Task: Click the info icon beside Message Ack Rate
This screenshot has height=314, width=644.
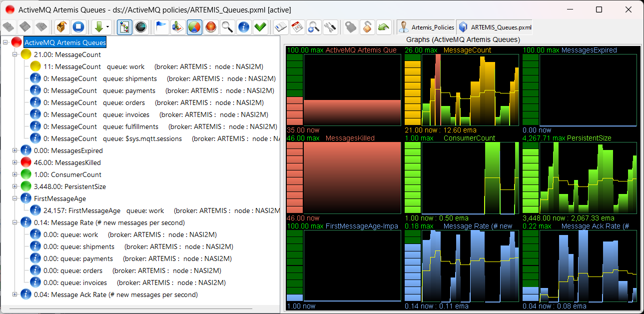Action: click(x=26, y=294)
